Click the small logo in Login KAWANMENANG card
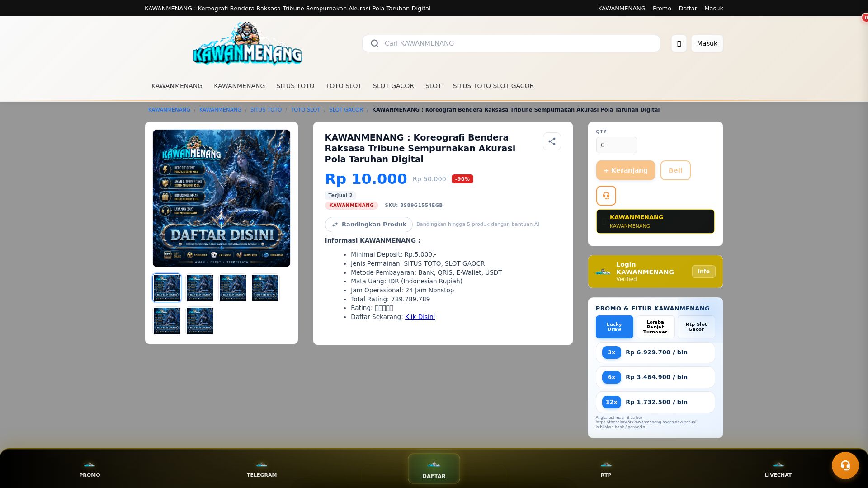The height and width of the screenshot is (488, 868). click(x=603, y=272)
